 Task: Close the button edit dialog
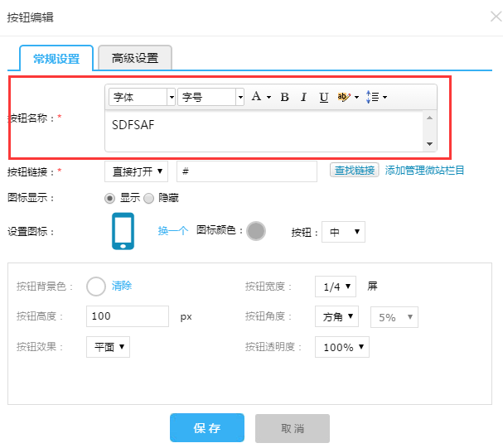click(495, 17)
